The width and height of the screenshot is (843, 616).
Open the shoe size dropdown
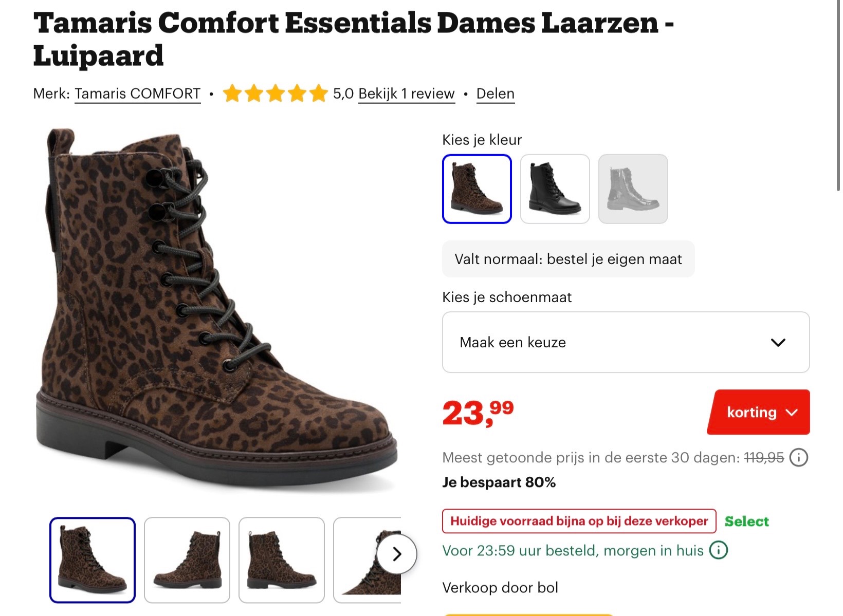(626, 342)
